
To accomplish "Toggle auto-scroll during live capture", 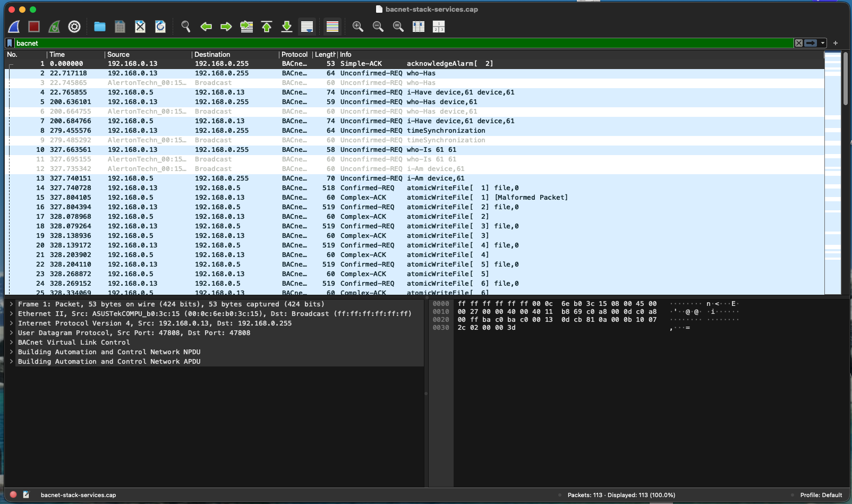I will (307, 27).
